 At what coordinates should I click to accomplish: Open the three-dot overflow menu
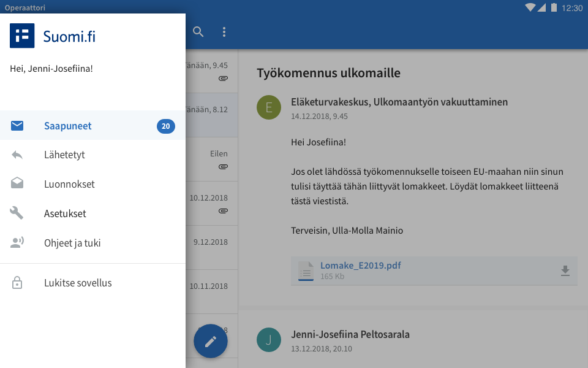pyautogui.click(x=224, y=32)
